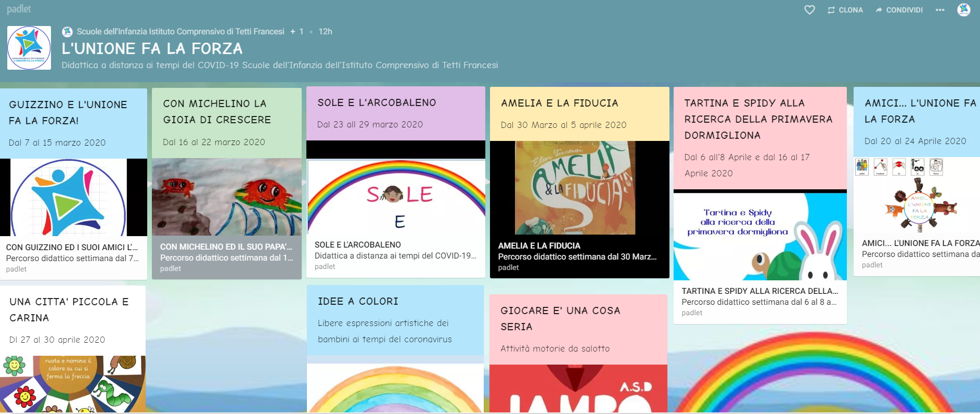
Task: Open author Scuole dell'Infanzia Istituto Comprensivo link
Action: [x=180, y=32]
